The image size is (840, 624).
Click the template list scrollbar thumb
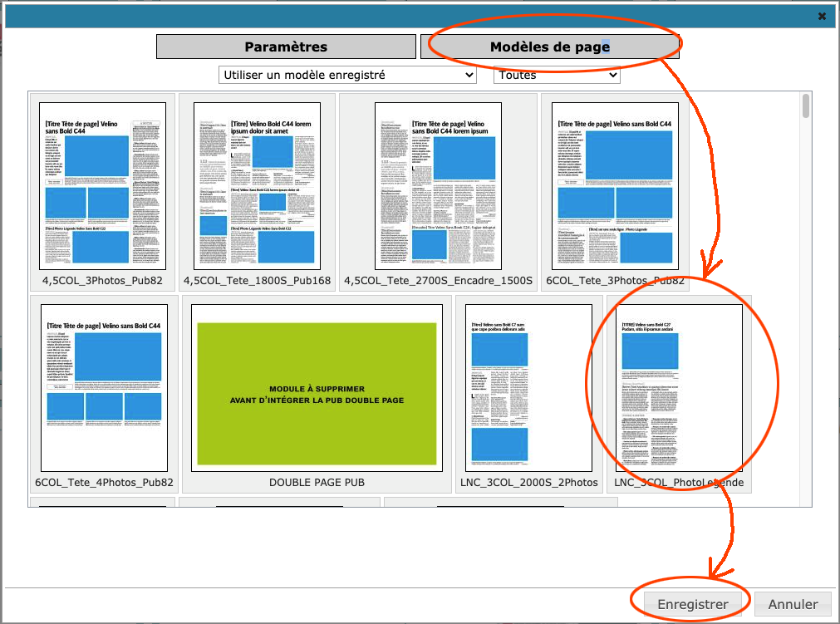pyautogui.click(x=805, y=107)
